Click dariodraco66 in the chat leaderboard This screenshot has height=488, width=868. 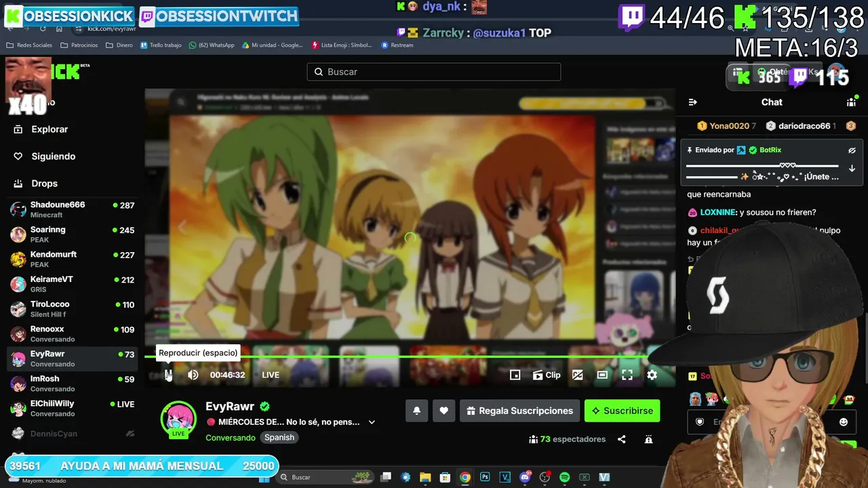(x=804, y=126)
